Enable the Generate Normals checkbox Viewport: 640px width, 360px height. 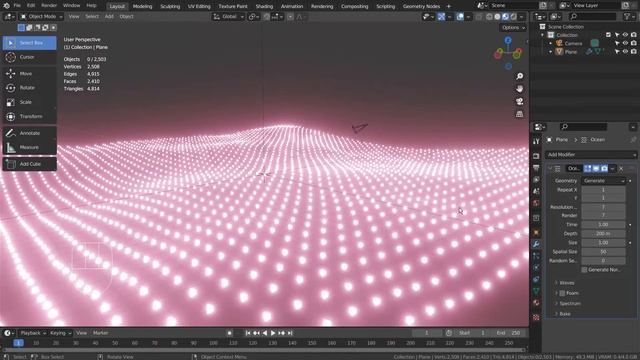click(x=584, y=270)
